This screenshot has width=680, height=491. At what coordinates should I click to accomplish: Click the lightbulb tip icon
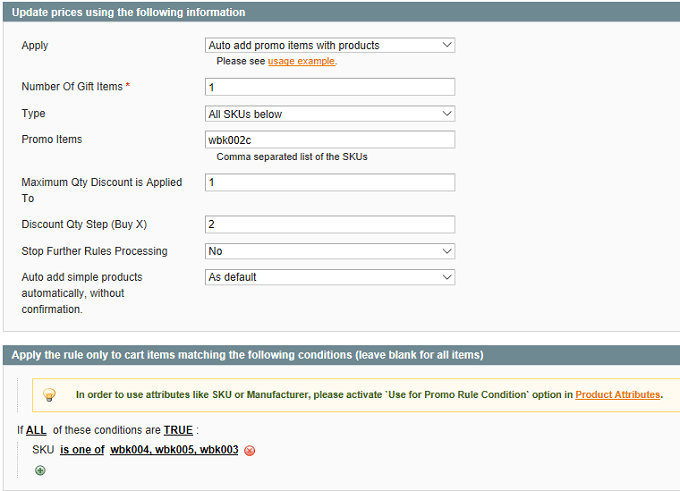pyautogui.click(x=48, y=394)
